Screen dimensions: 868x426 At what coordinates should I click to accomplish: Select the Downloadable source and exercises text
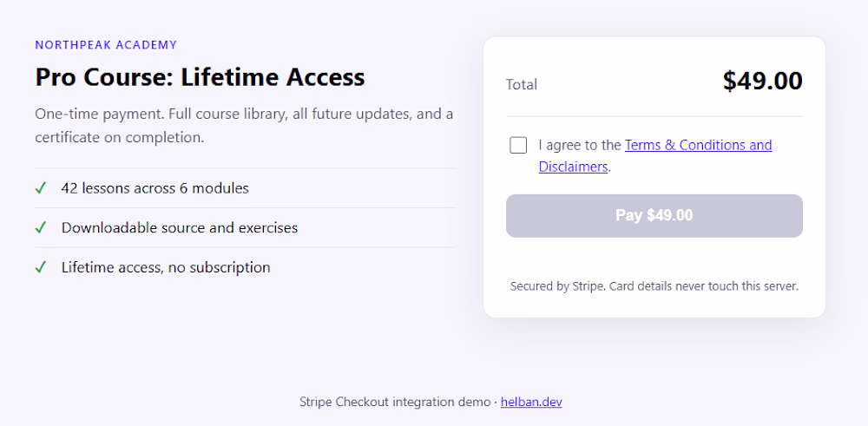point(180,228)
